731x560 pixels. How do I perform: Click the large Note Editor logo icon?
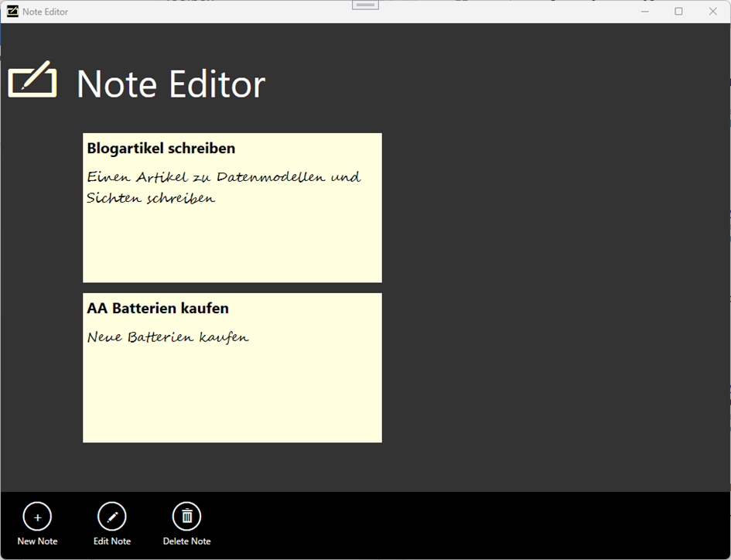point(32,80)
